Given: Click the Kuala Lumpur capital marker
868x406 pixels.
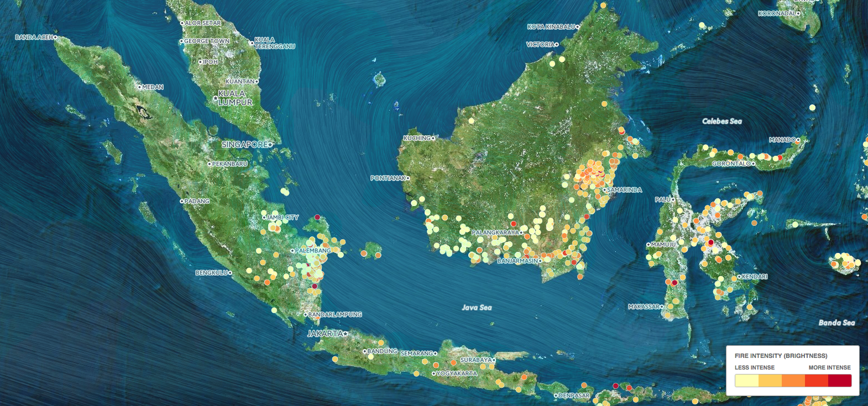Looking at the screenshot, I should (216, 98).
